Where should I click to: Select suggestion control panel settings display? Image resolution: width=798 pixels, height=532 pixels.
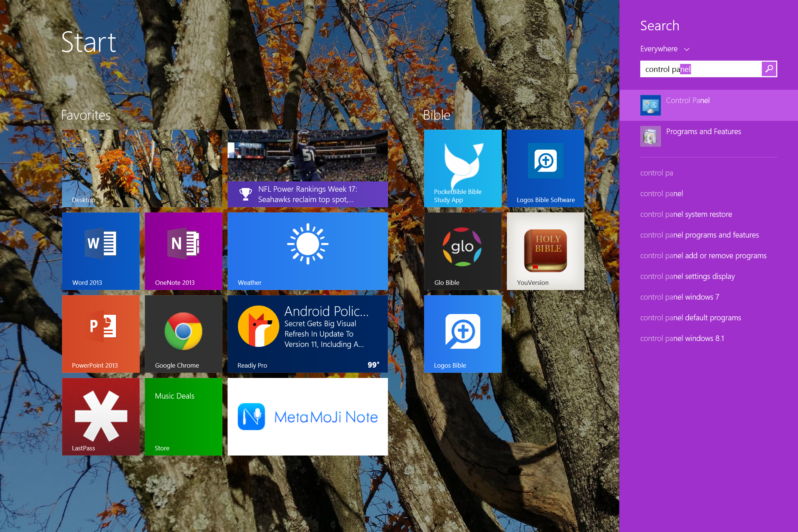coord(688,276)
